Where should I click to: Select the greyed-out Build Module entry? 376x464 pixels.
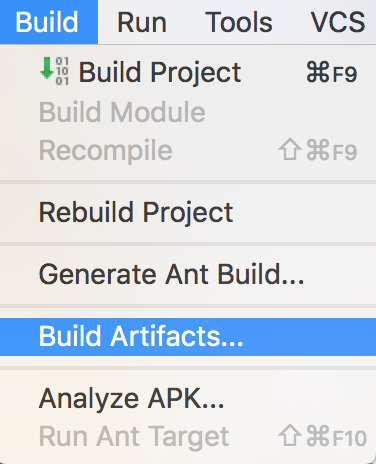pyautogui.click(x=188, y=112)
